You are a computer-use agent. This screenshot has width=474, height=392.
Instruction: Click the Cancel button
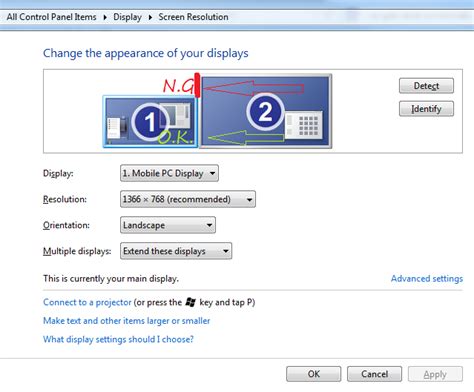pos(374,374)
